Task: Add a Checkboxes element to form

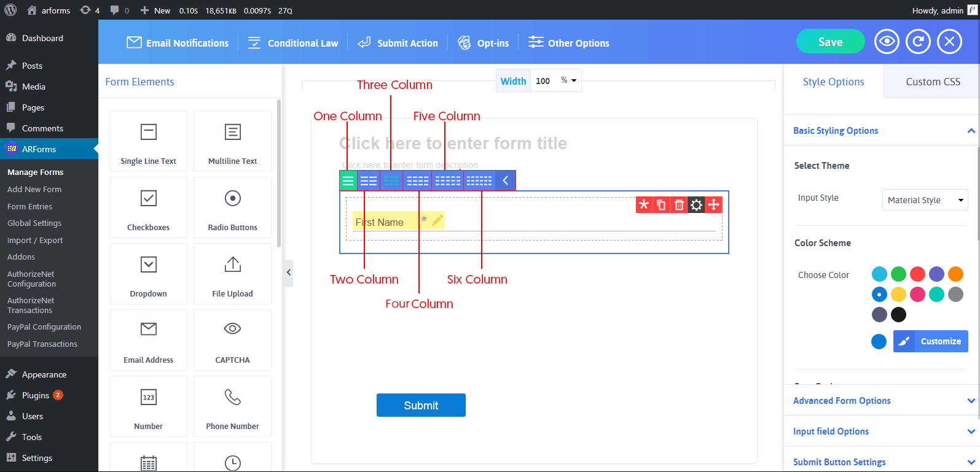Action: click(148, 207)
